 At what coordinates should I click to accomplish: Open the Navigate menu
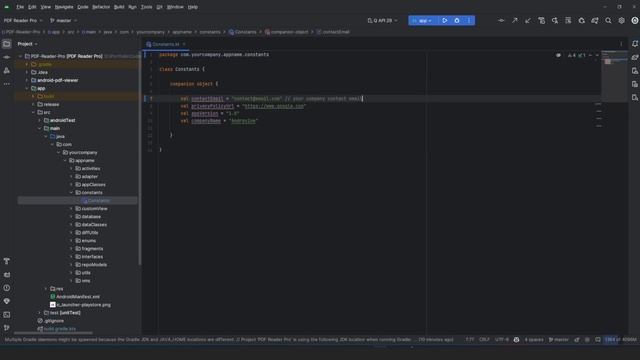64,7
